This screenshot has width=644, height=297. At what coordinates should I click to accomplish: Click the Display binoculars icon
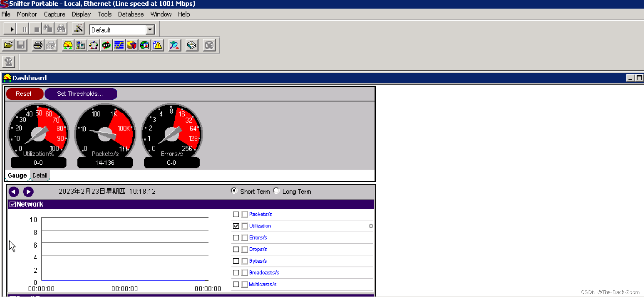(x=61, y=29)
